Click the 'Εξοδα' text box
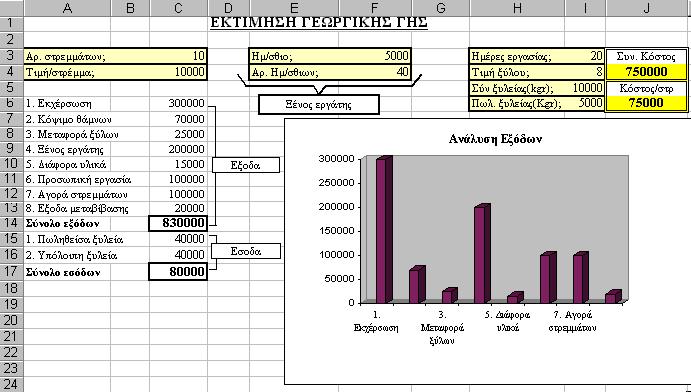This screenshot has width=691, height=392. (245, 165)
